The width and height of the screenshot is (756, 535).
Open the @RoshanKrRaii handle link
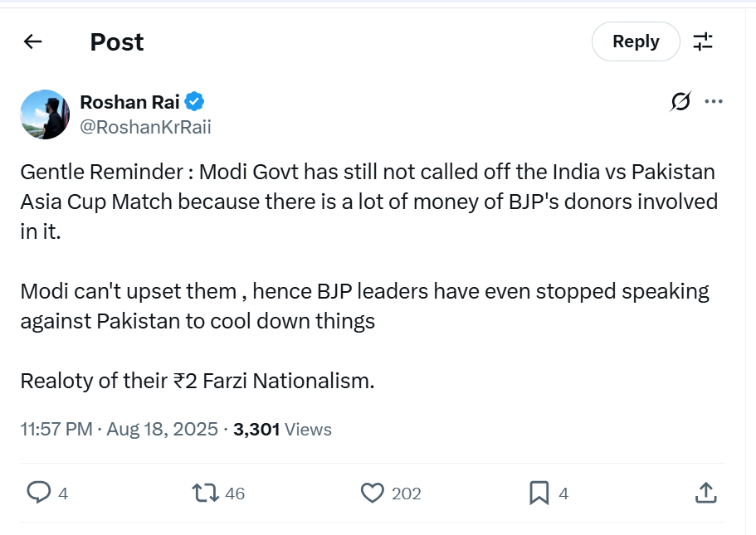pyautogui.click(x=145, y=127)
